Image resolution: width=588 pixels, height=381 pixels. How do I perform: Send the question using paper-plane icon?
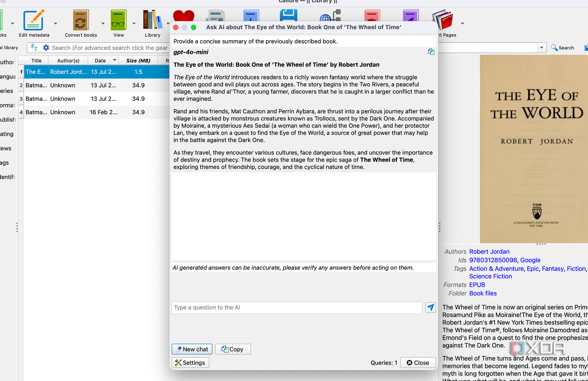430,307
